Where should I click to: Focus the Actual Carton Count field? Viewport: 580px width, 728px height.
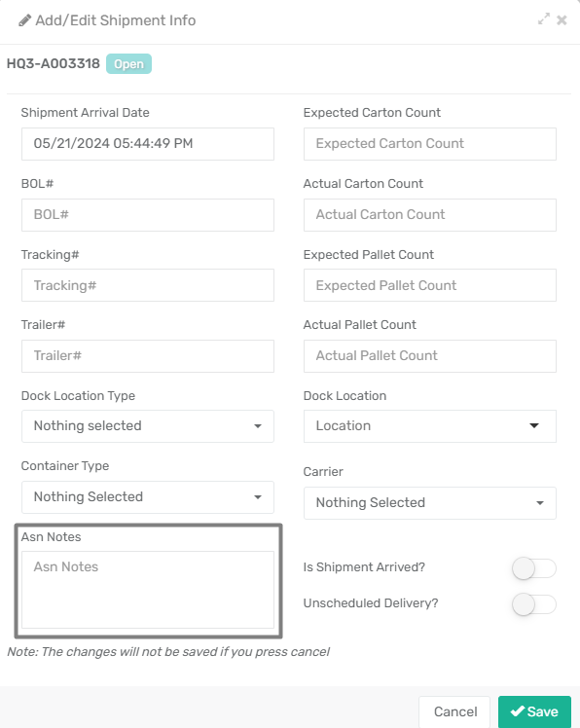click(x=430, y=215)
